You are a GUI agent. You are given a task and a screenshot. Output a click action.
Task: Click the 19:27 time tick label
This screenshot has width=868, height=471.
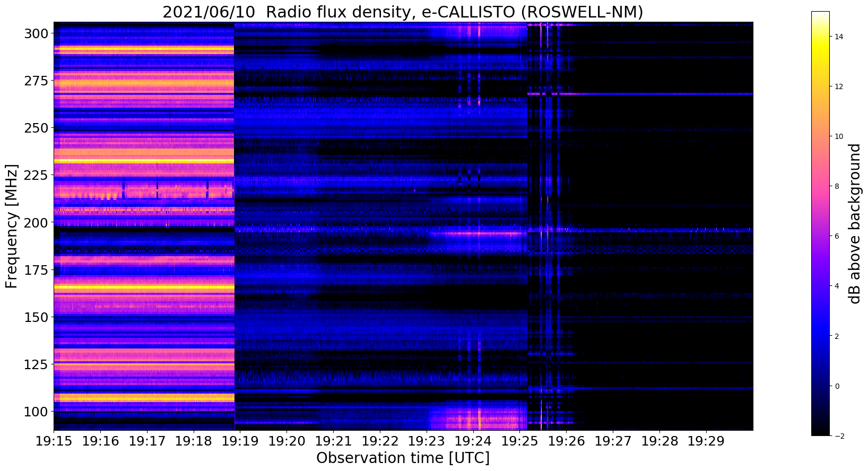(613, 441)
